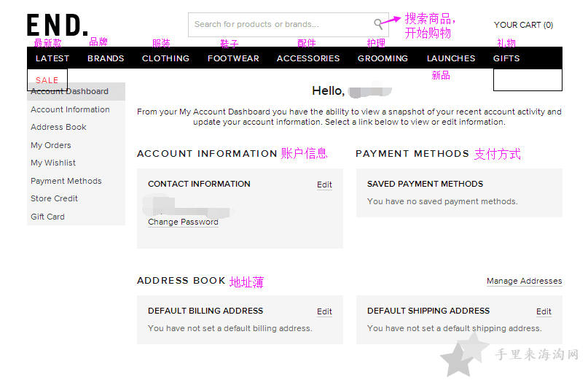Click the search magnifier icon
This screenshot has width=588, height=388.
[378, 24]
